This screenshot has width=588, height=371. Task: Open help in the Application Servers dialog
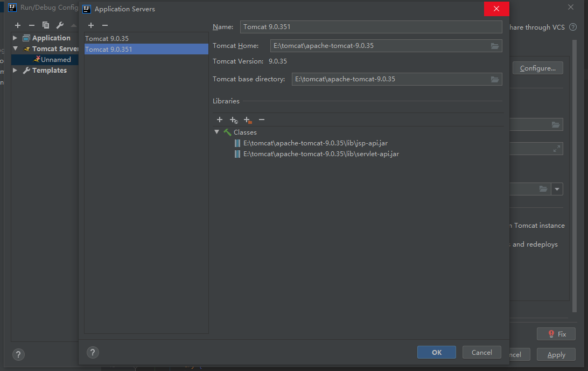pyautogui.click(x=93, y=352)
